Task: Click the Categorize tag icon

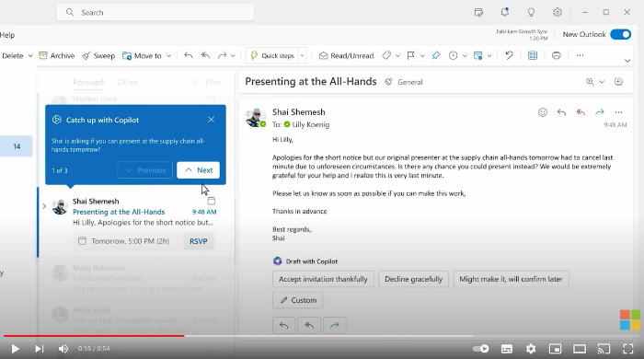Action: click(x=386, y=55)
